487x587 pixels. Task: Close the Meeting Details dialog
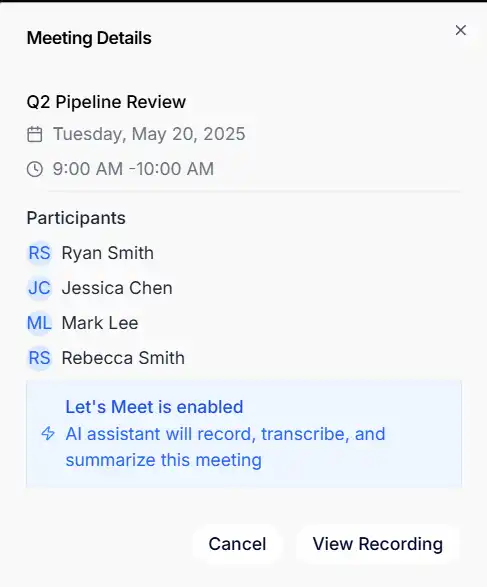(x=460, y=30)
